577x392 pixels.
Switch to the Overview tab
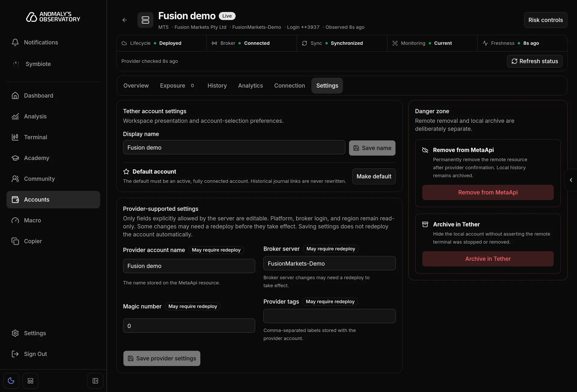coord(136,86)
